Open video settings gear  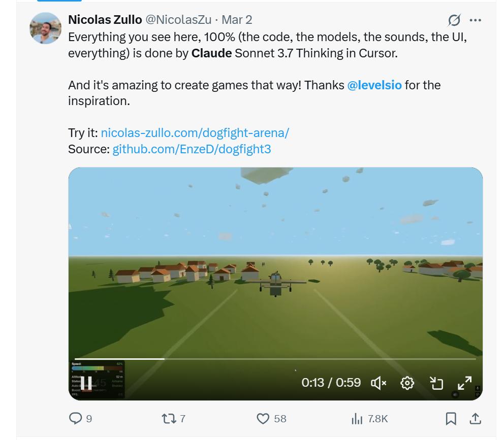coord(407,383)
